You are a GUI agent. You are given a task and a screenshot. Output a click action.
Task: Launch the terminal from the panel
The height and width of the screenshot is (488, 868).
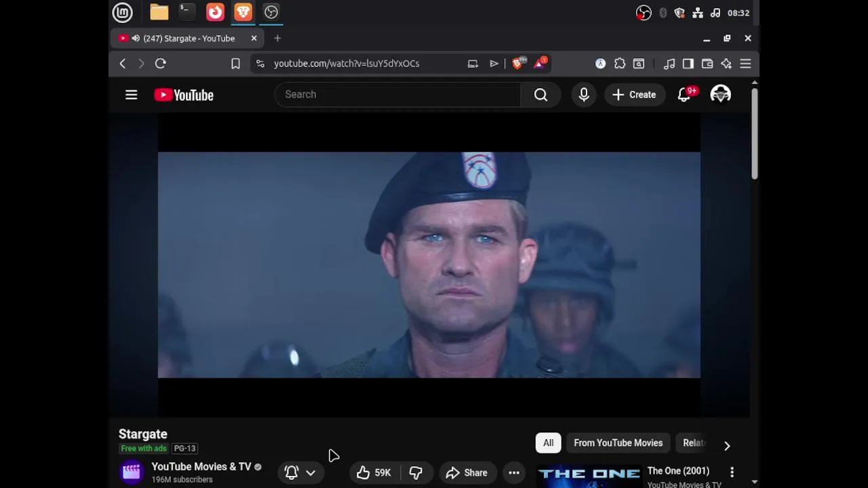186,12
